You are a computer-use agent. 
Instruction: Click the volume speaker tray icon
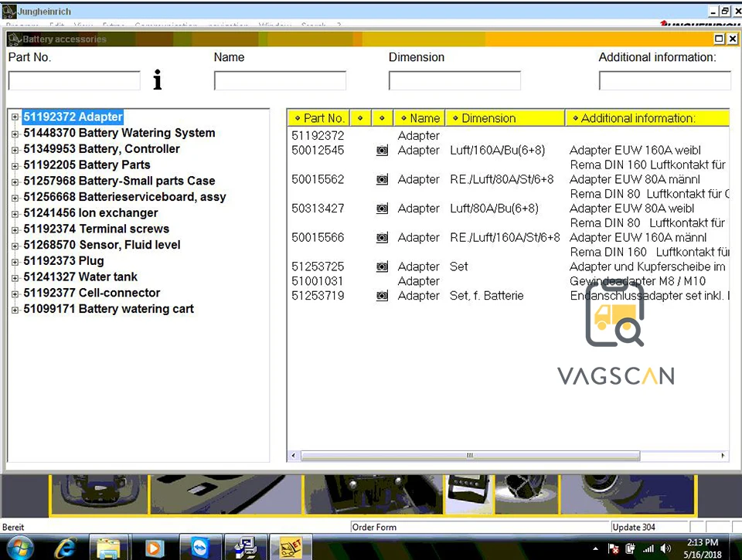[x=665, y=548]
